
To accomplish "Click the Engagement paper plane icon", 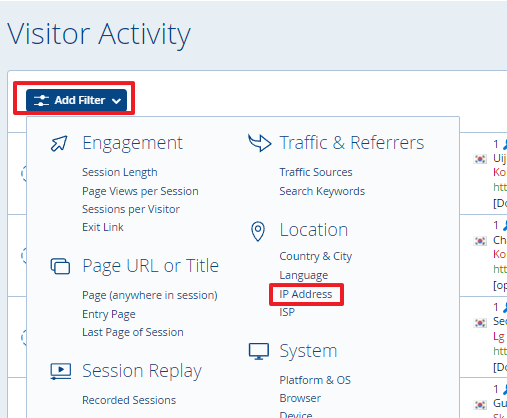I will tap(59, 144).
